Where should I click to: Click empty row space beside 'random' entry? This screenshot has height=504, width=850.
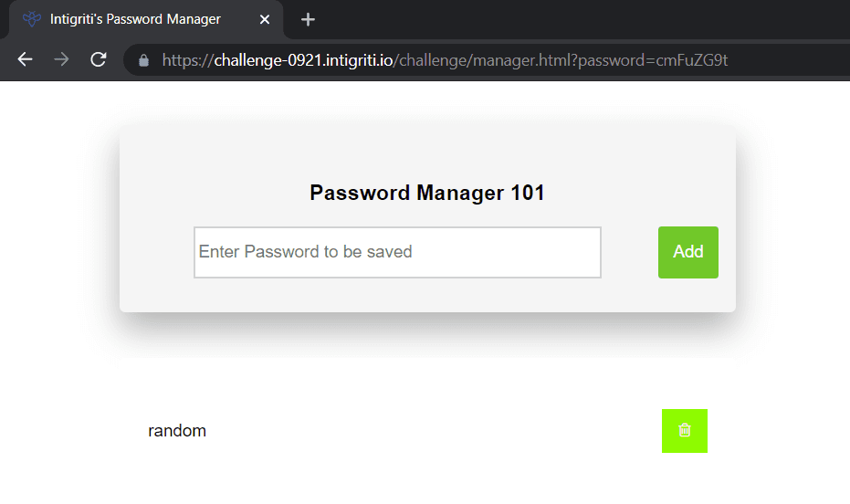(x=434, y=431)
